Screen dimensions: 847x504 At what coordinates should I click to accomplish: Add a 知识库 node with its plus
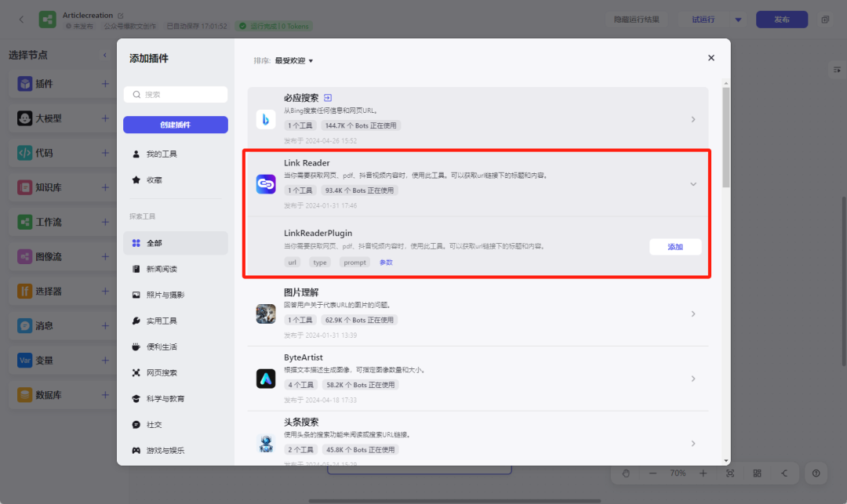pos(105,187)
